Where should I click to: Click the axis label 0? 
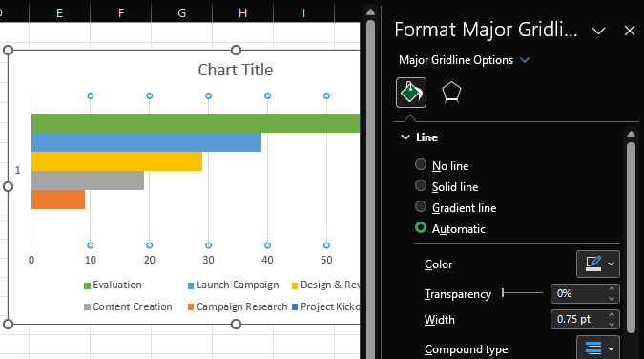(x=31, y=260)
